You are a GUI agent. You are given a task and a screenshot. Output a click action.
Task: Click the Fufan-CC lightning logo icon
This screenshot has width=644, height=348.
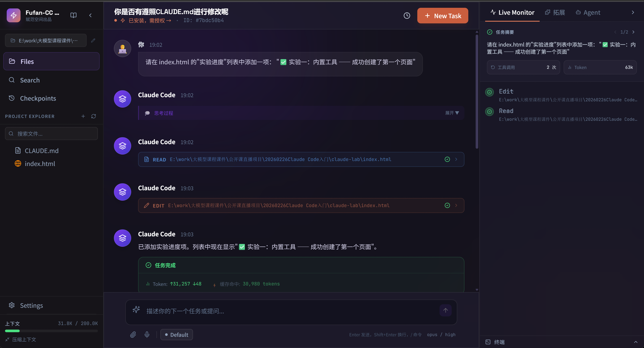coord(13,15)
